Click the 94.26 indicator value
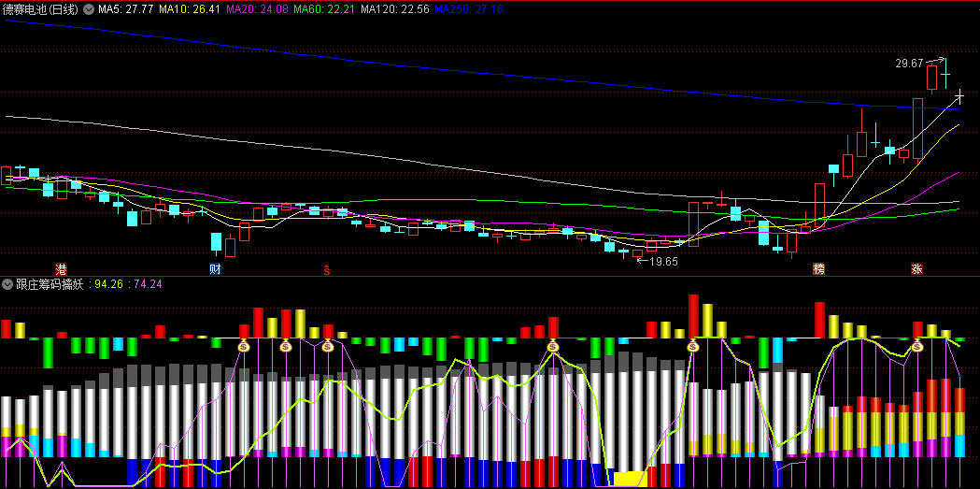The width and height of the screenshot is (980, 489). coord(109,284)
